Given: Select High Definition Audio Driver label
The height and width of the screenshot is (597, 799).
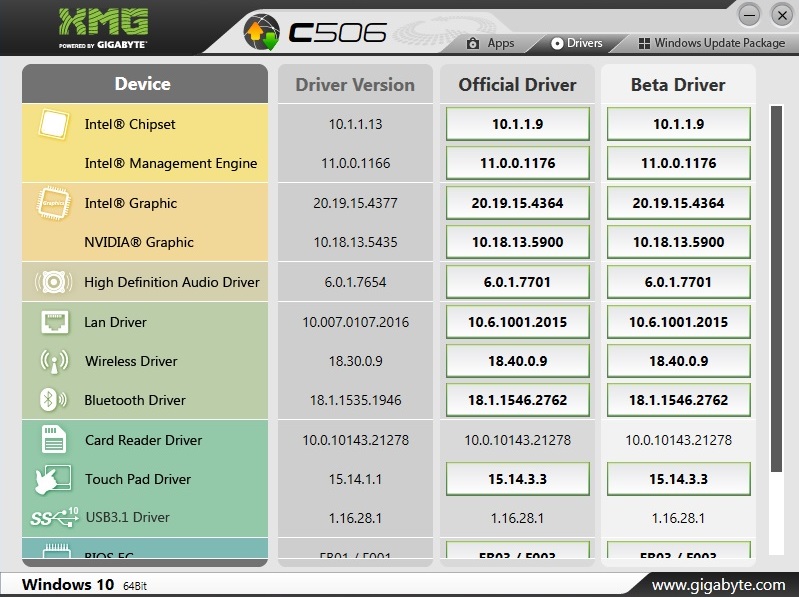Looking at the screenshot, I should click(x=172, y=282).
